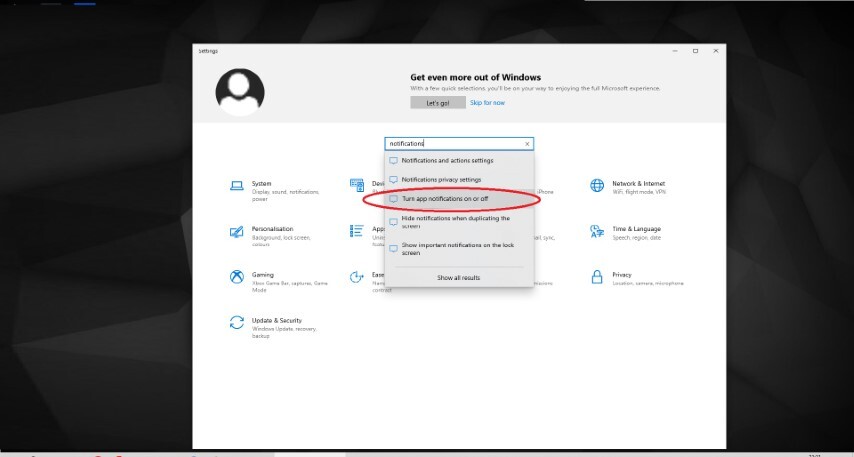Click the Apps list icon
Image resolution: width=854 pixels, height=457 pixels.
[x=357, y=231]
